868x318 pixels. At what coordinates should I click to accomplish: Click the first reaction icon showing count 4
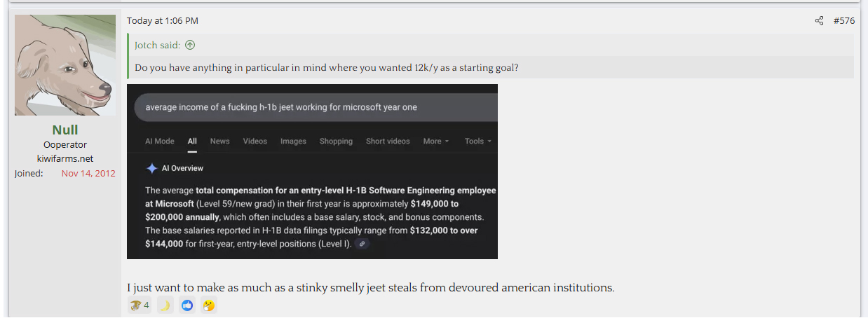[136, 305]
